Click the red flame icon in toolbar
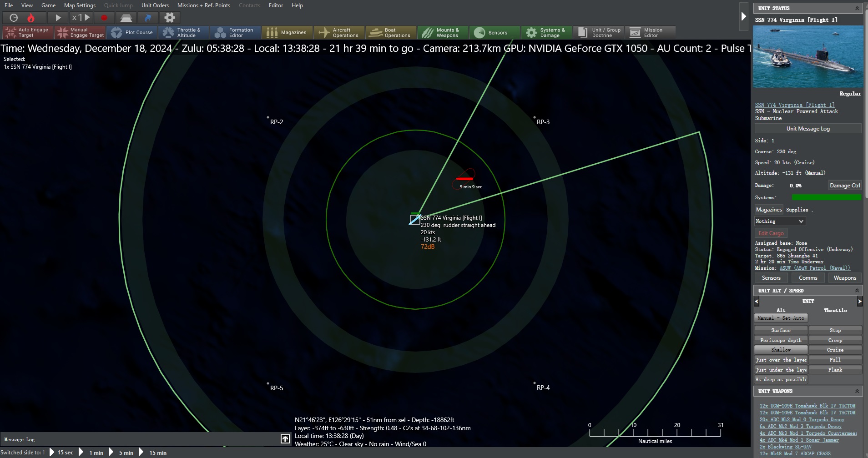This screenshot has height=458, width=868. [x=31, y=18]
